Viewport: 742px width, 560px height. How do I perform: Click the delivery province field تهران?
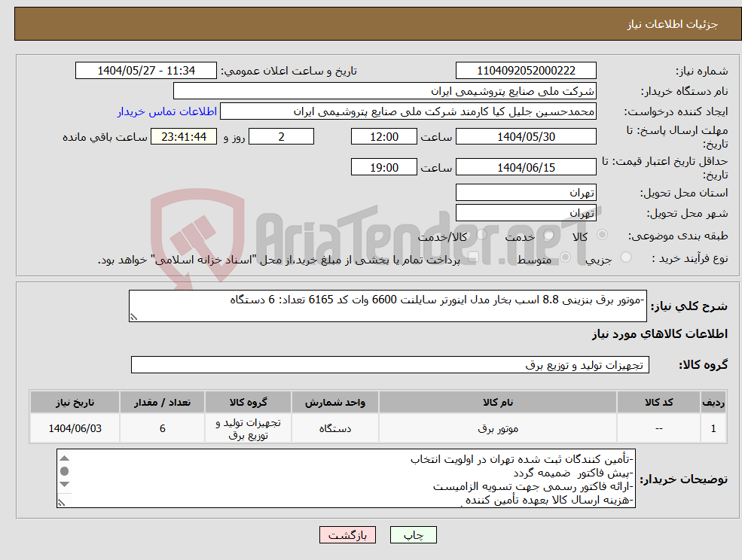pyautogui.click(x=526, y=193)
